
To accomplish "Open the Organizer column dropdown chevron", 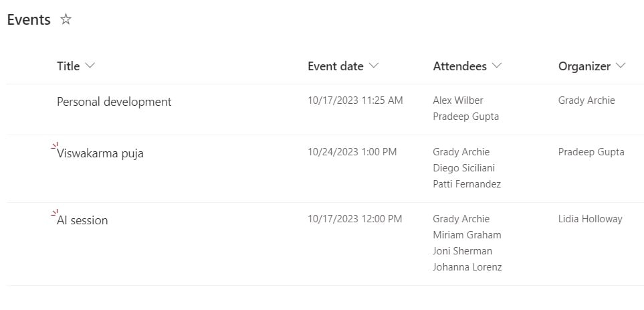I will (x=620, y=66).
